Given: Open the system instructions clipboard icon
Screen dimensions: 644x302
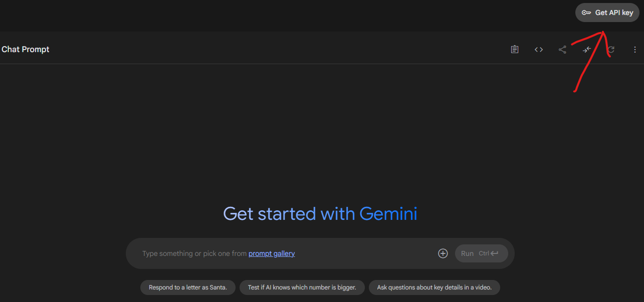Looking at the screenshot, I should coord(515,50).
